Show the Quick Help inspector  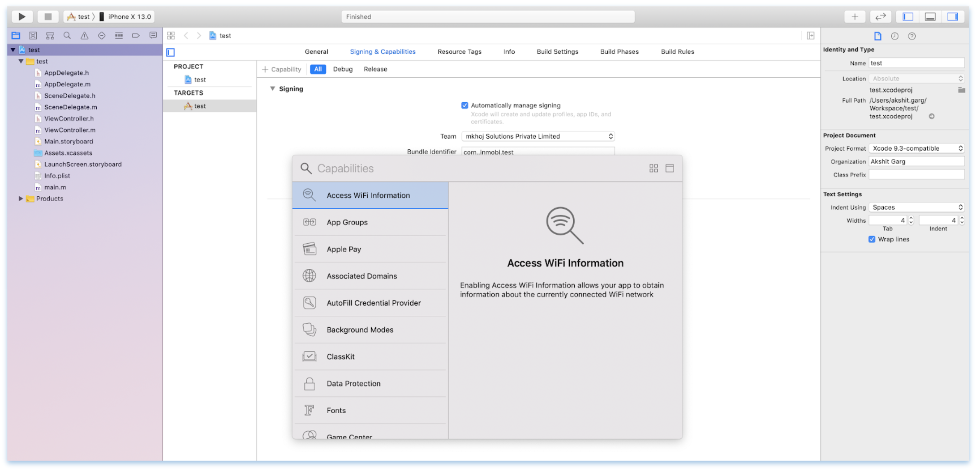click(x=912, y=36)
